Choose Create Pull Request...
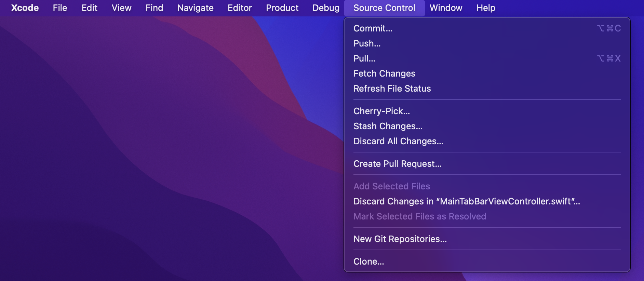 click(487, 164)
